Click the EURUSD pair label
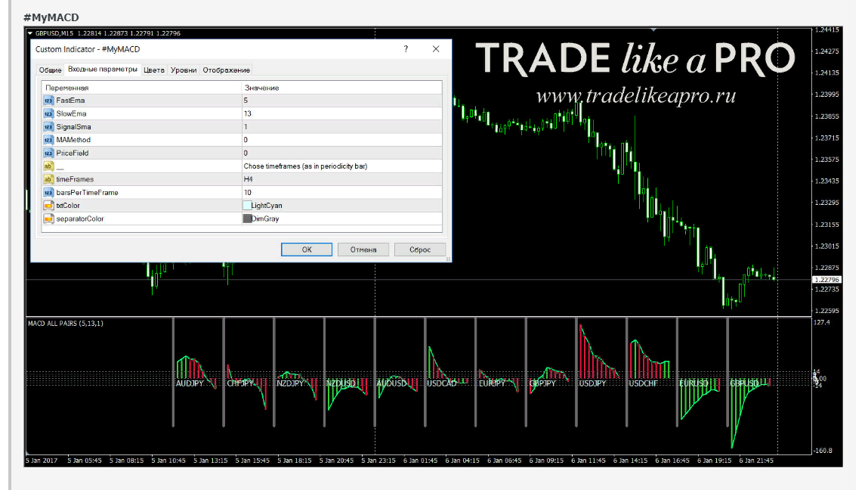The image size is (868, 490). click(693, 383)
